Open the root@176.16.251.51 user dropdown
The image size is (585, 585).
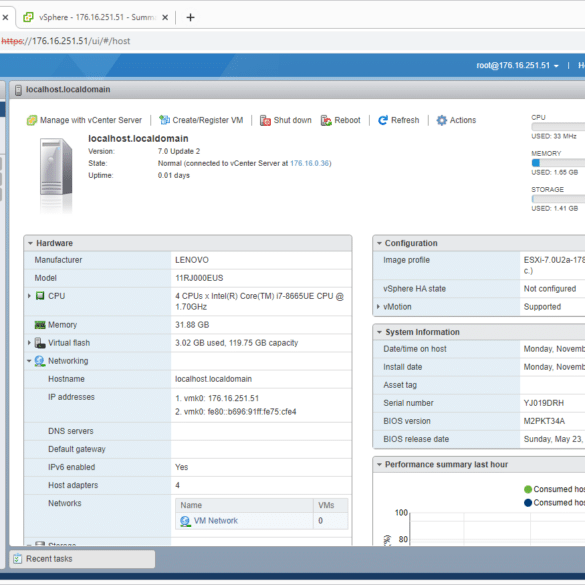pyautogui.click(x=517, y=66)
